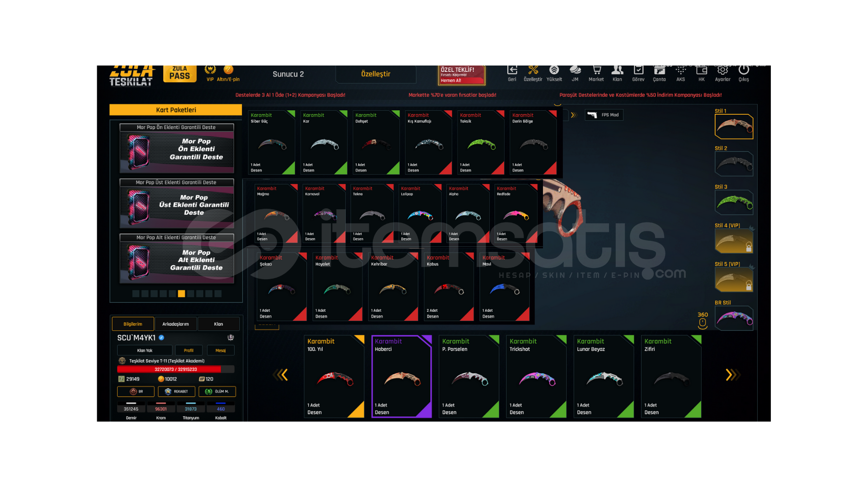Open the Çanta inventory icon
Viewport: 868px width, 488px height.
point(659,70)
